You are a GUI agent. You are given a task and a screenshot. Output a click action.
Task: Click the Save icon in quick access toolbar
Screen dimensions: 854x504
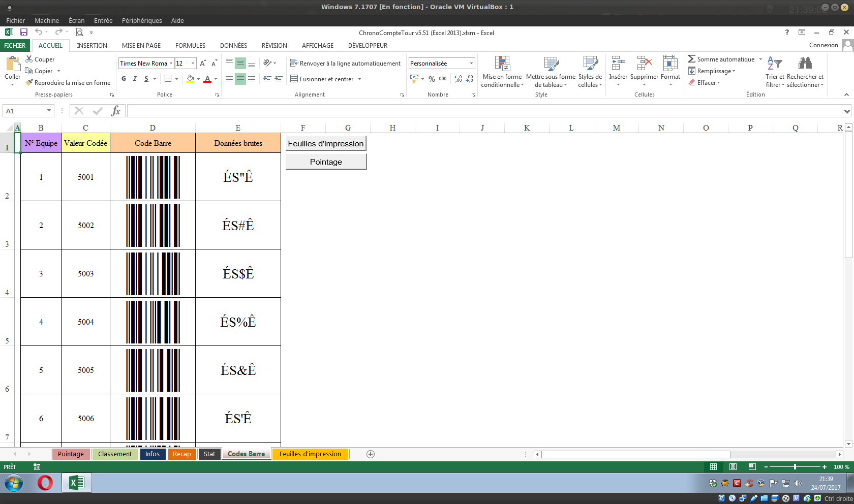23,32
